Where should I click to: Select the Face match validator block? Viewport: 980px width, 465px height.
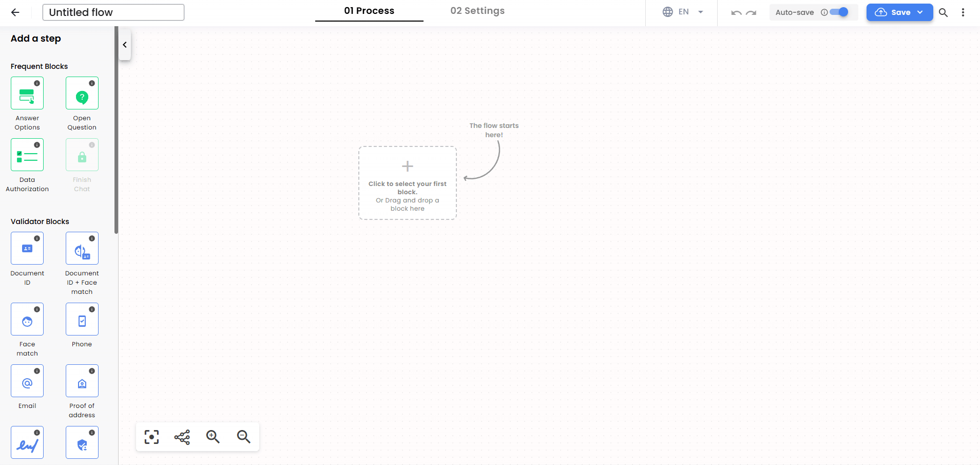click(x=27, y=319)
